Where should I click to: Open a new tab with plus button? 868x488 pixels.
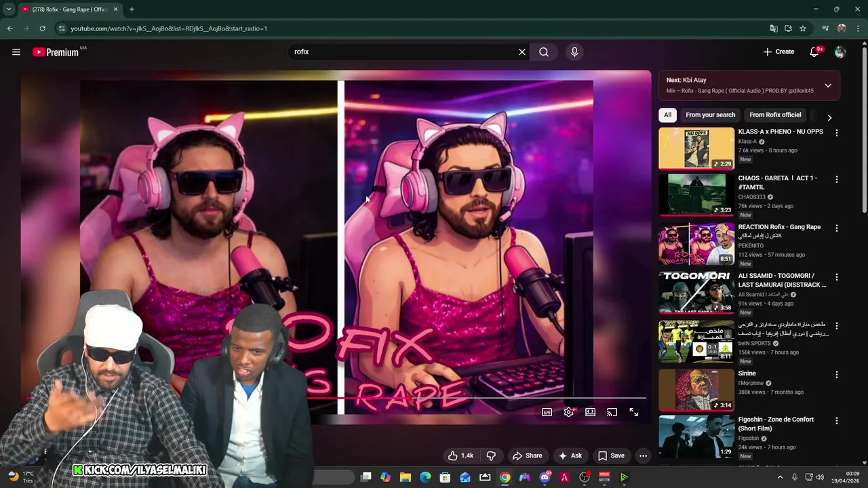click(132, 9)
